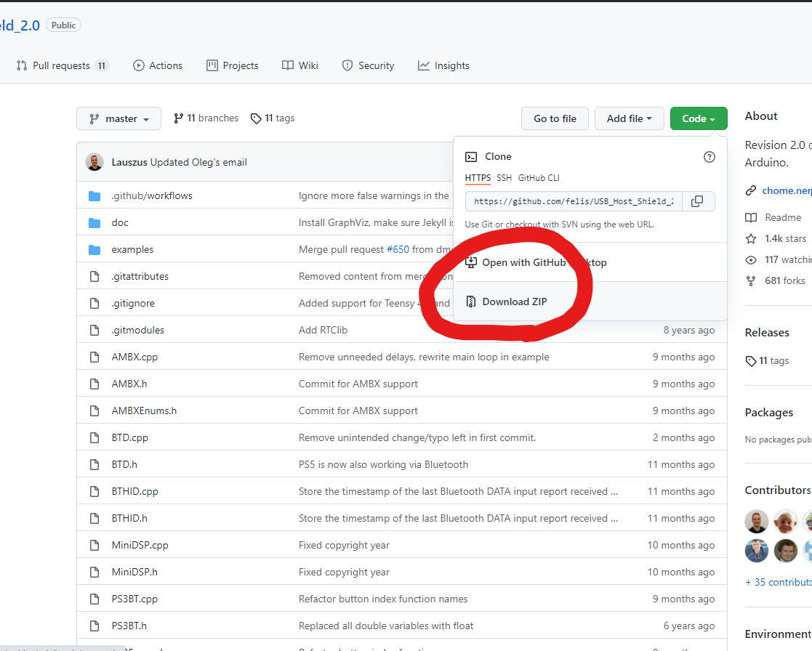Expand the master branch dropdown
The height and width of the screenshot is (651, 812).
118,118
